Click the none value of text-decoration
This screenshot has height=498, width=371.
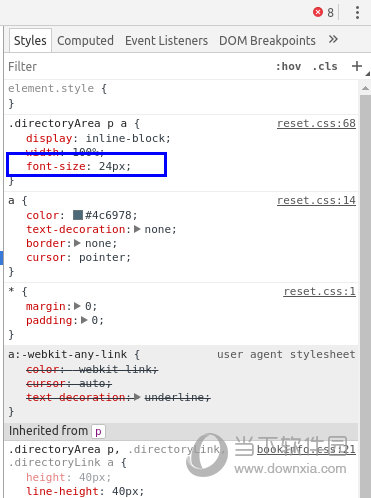pyautogui.click(x=157, y=229)
